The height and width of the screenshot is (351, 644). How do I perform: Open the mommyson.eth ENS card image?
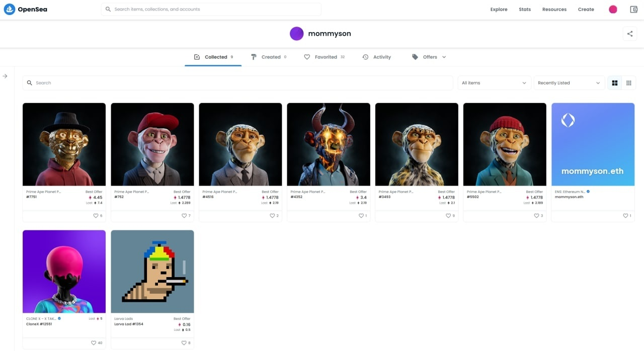pyautogui.click(x=593, y=144)
